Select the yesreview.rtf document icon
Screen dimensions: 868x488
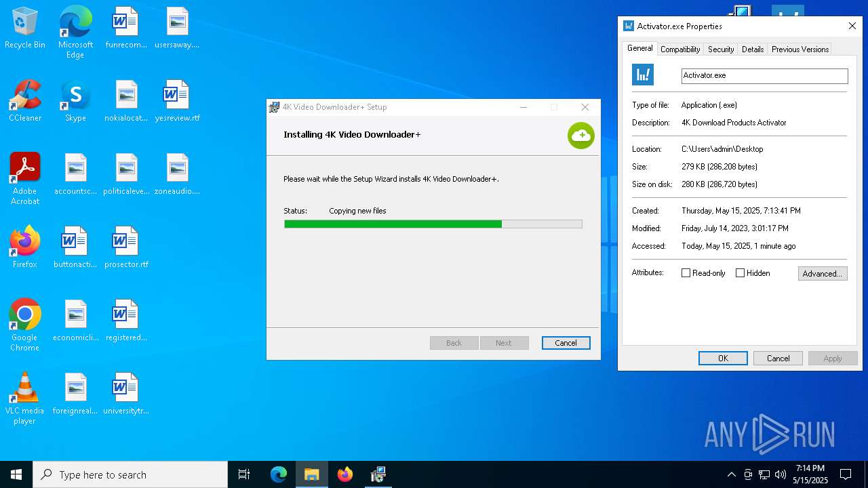coord(177,102)
